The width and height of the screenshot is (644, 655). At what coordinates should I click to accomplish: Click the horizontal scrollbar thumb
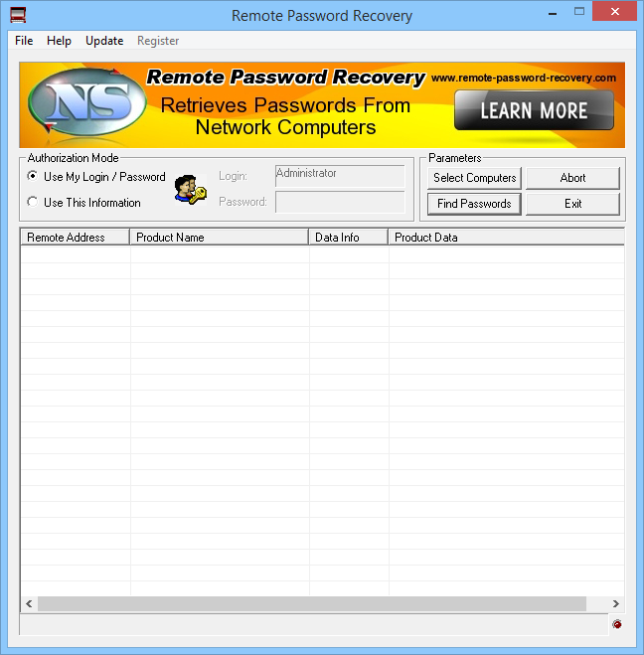[x=312, y=603]
